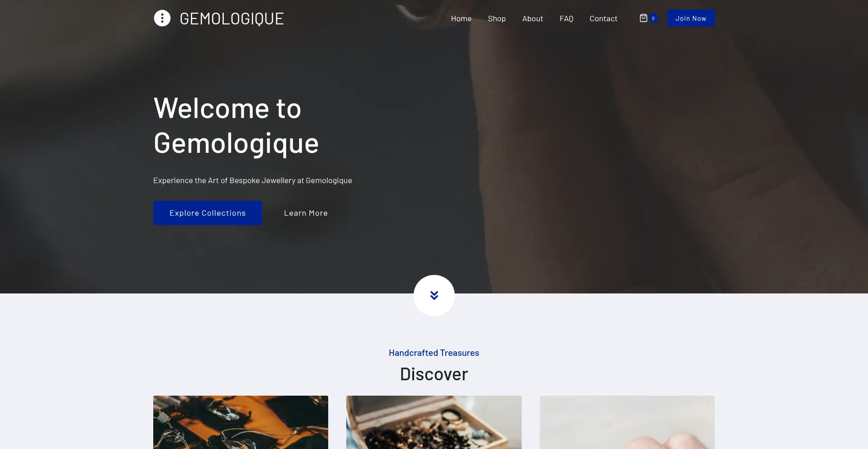Click the Join Now button
The height and width of the screenshot is (449, 868).
click(691, 18)
